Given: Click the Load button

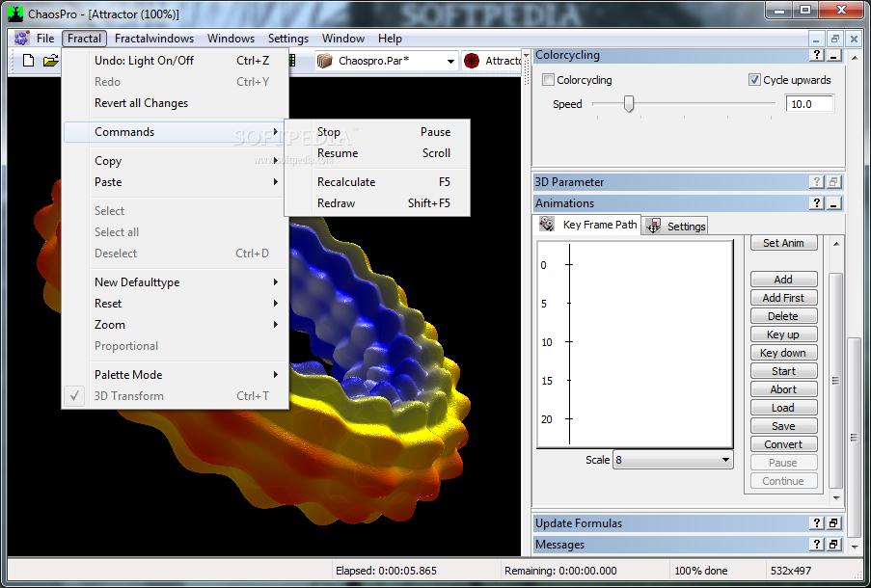Looking at the screenshot, I should pyautogui.click(x=783, y=408).
